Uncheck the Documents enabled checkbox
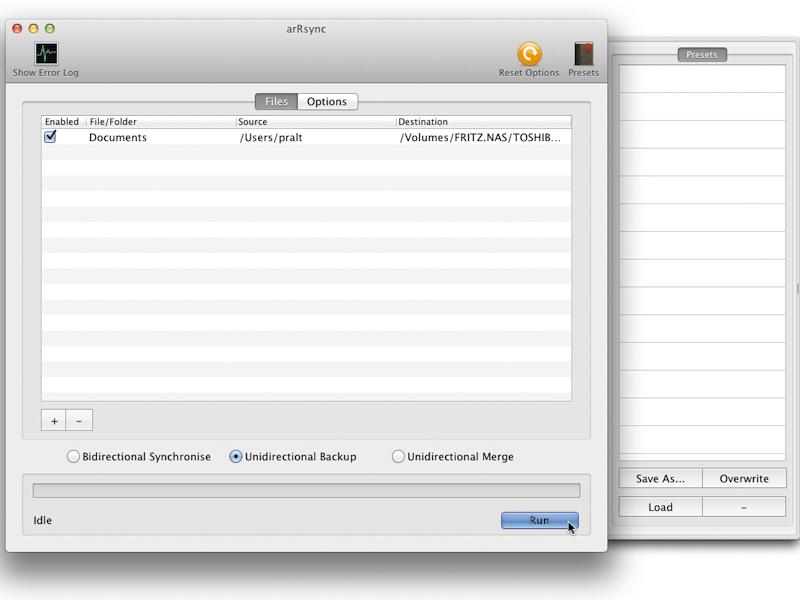 [x=50, y=137]
